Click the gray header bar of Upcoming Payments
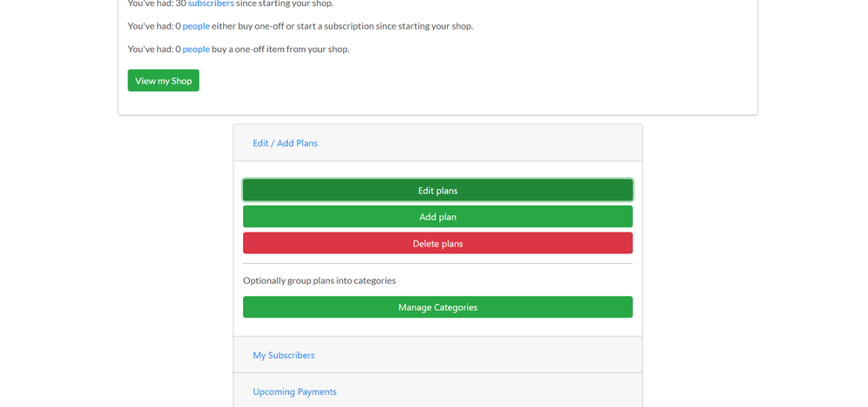Image resolution: width=868 pixels, height=407 pixels. click(x=437, y=391)
